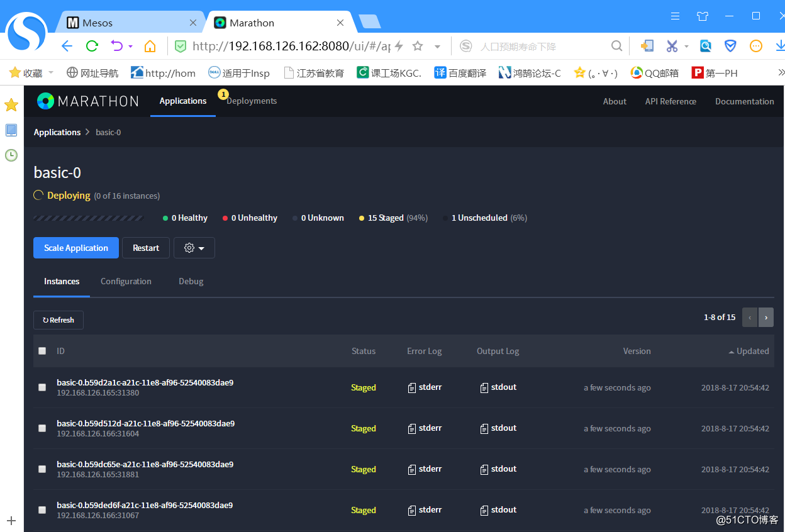Reload the page with the green refresh icon
The height and width of the screenshot is (532, 785).
pyautogui.click(x=92, y=46)
